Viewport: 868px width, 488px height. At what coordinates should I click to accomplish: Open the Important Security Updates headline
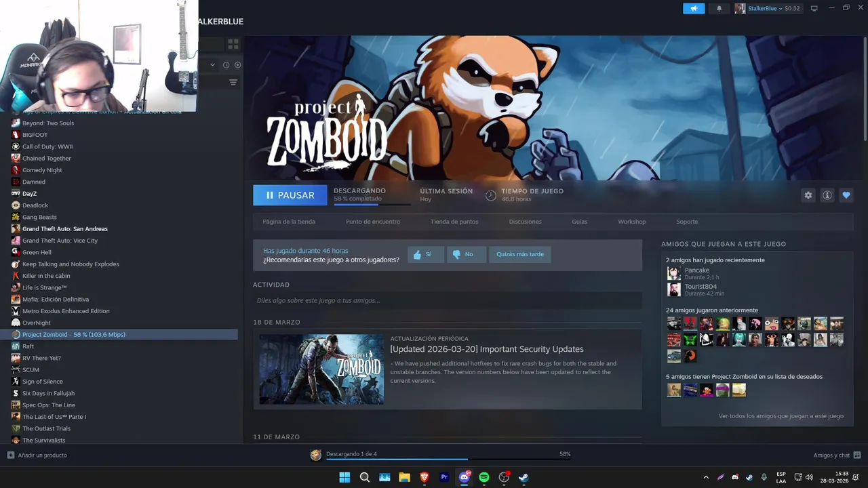[487, 349]
